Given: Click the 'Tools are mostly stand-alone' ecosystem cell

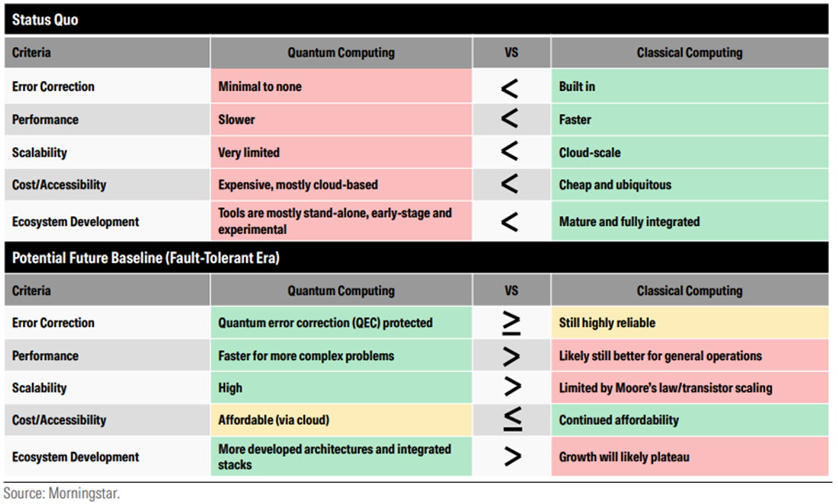Looking at the screenshot, I should tap(341, 222).
